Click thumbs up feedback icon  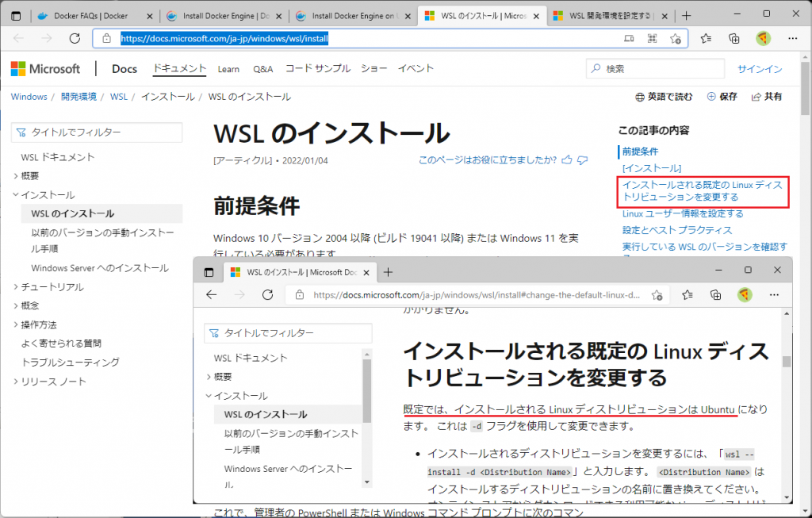[567, 160]
